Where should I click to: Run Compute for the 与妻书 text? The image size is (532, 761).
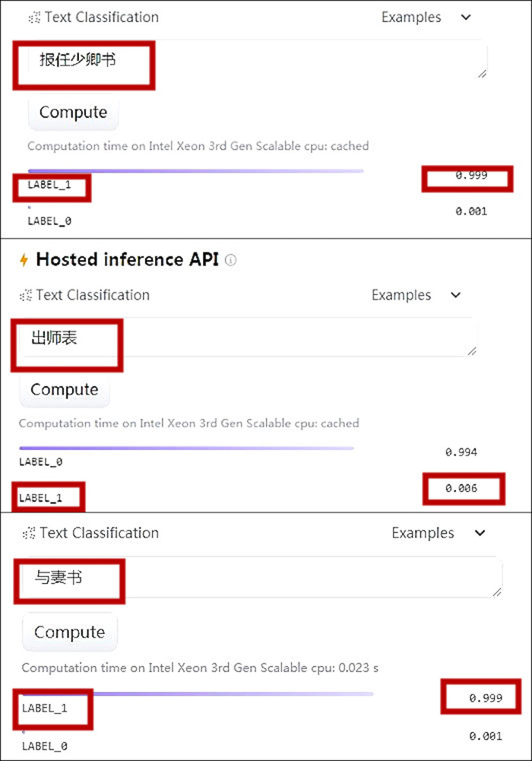pos(69,633)
